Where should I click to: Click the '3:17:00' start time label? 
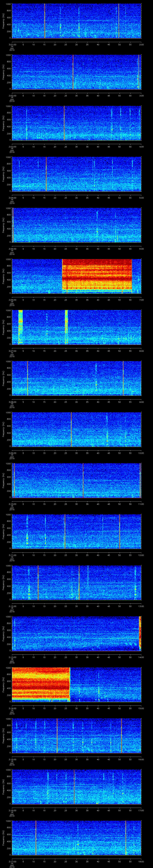pyautogui.click(x=12, y=861)
